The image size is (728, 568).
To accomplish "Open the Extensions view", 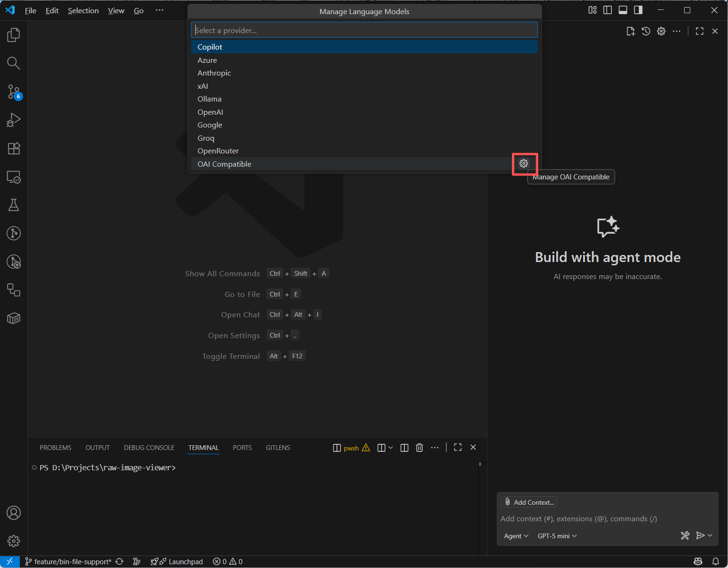I will 14,148.
